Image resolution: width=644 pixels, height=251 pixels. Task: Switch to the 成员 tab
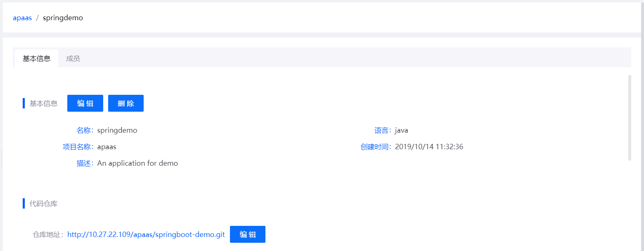coord(73,59)
